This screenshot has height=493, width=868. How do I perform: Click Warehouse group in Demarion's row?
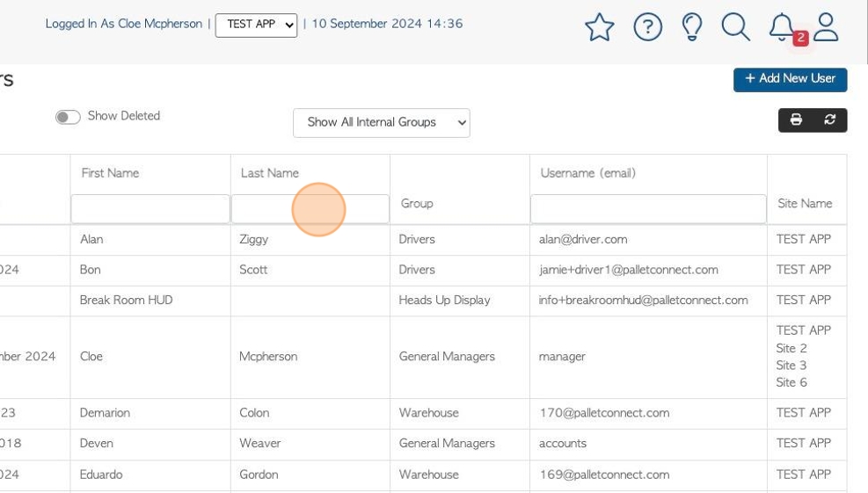point(428,413)
